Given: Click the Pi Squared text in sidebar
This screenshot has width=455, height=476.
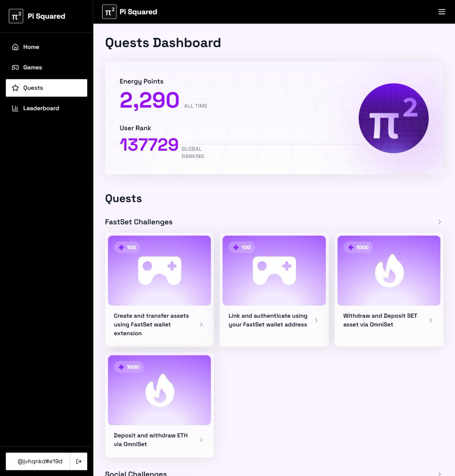Looking at the screenshot, I should [x=46, y=16].
